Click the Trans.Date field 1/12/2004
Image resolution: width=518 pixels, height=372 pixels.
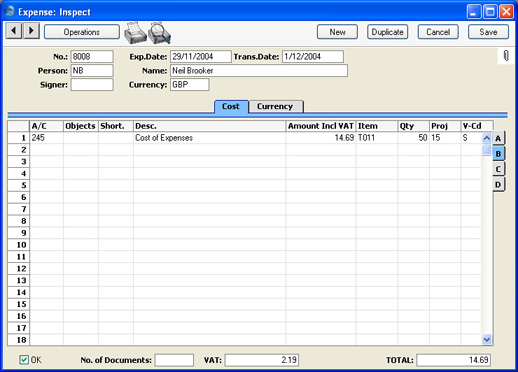[313, 56]
